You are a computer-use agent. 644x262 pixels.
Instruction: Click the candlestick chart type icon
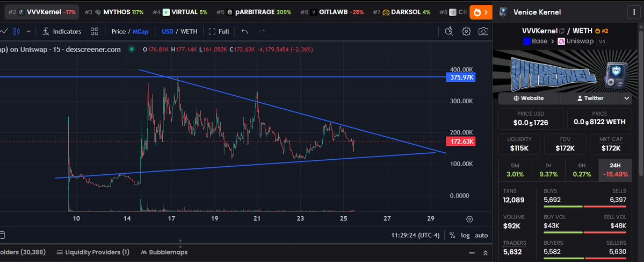pos(17,31)
